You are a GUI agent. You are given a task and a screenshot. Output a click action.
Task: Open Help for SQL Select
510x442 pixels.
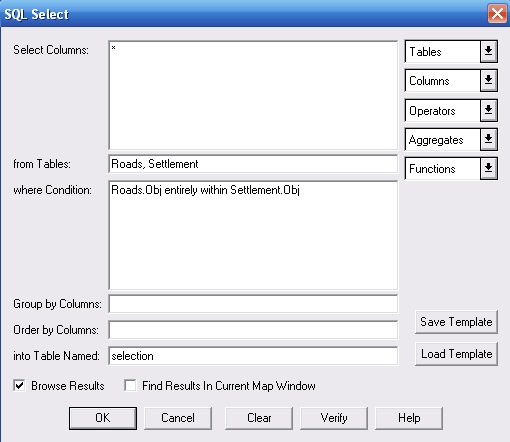(409, 418)
